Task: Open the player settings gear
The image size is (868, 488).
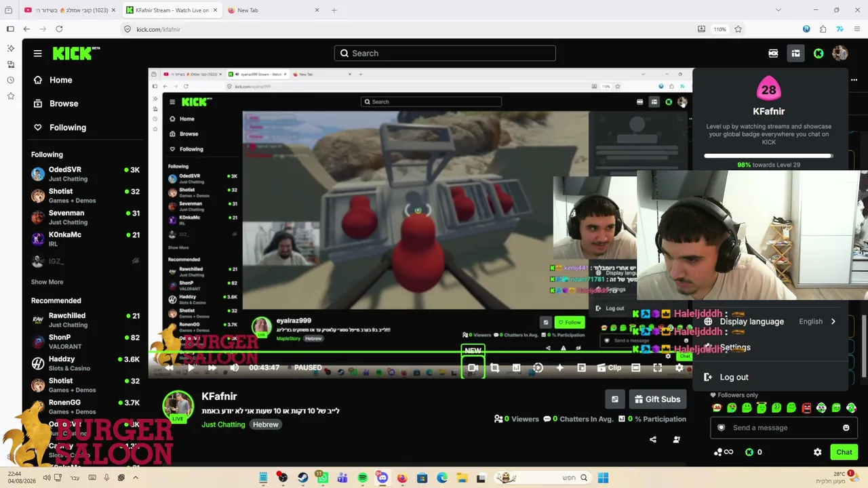Action: click(679, 368)
